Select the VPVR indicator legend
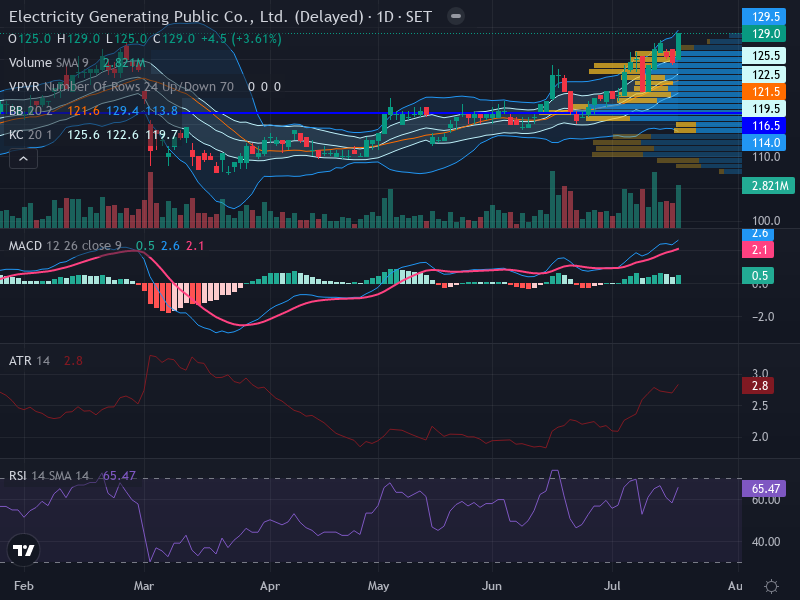Viewport: 800px width, 600px height. click(121, 87)
